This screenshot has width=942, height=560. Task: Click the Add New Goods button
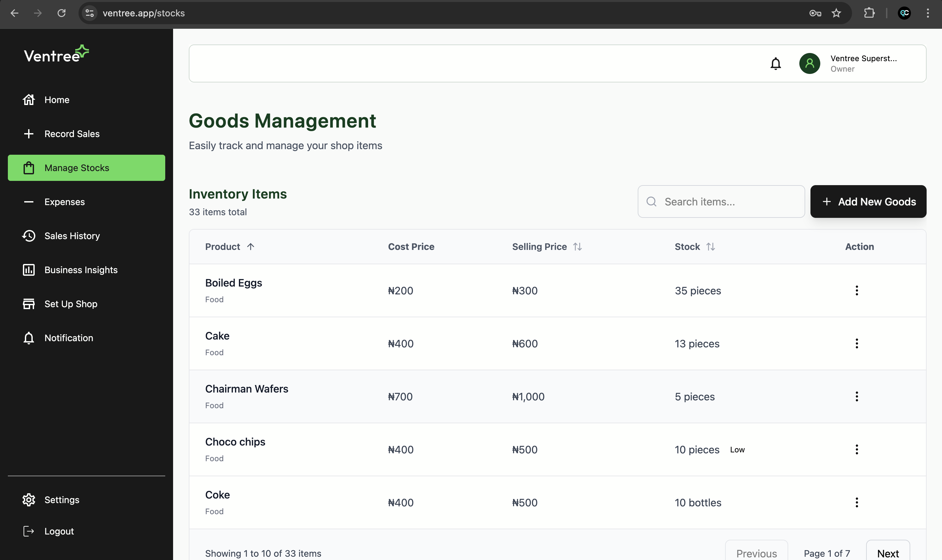pos(868,201)
